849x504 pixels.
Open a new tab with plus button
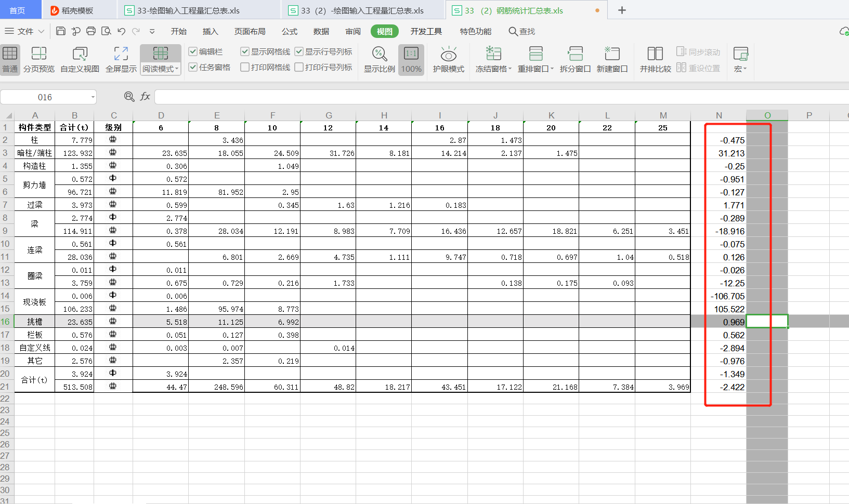pos(622,10)
